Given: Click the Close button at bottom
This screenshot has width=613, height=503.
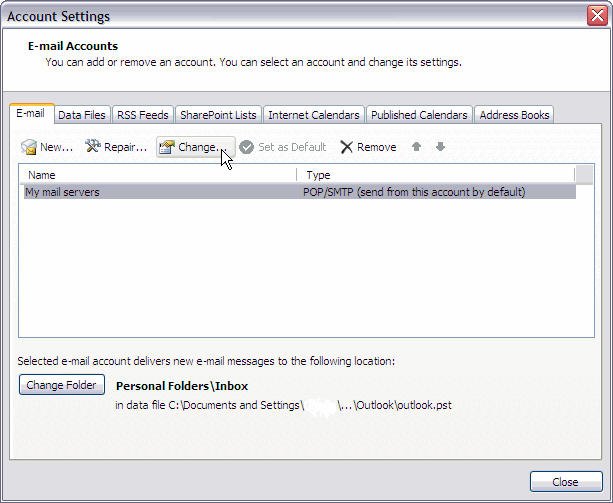Looking at the screenshot, I should (x=566, y=482).
